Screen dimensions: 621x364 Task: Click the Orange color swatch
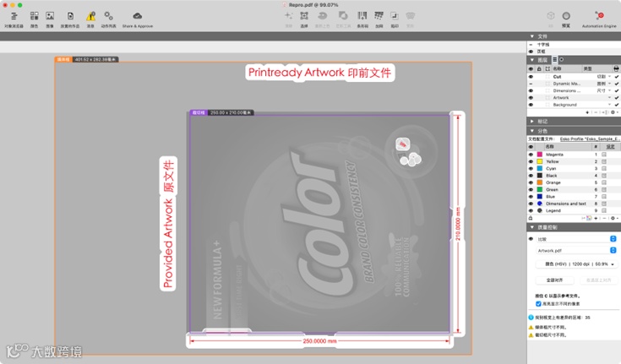(539, 182)
